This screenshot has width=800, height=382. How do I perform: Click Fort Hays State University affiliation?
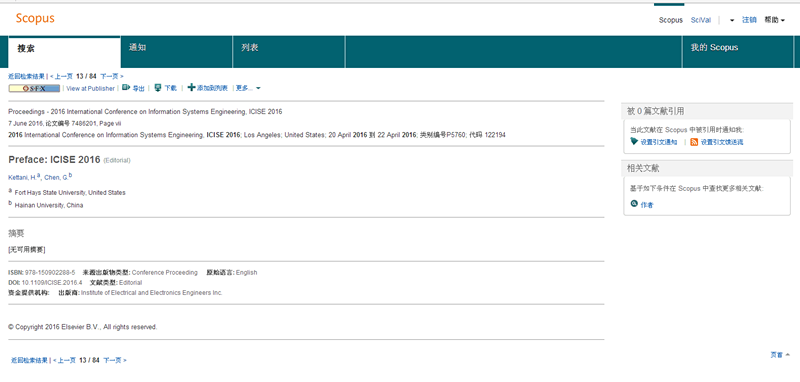(x=70, y=193)
